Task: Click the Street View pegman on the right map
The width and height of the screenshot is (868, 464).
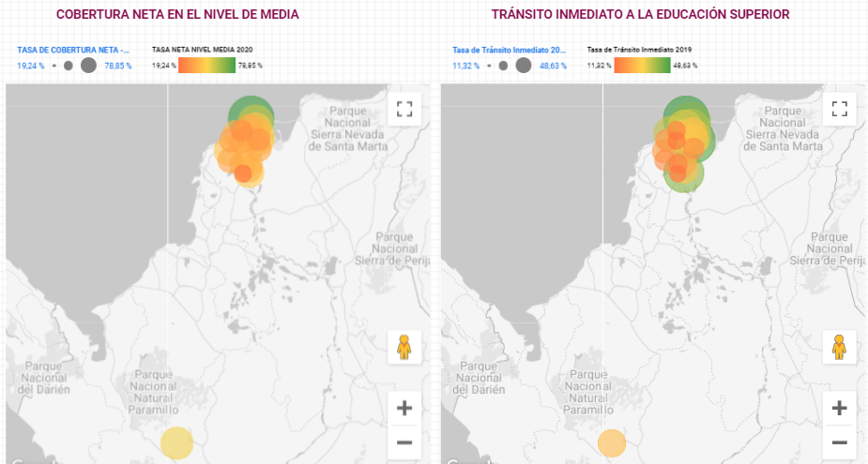Action: pos(839,347)
